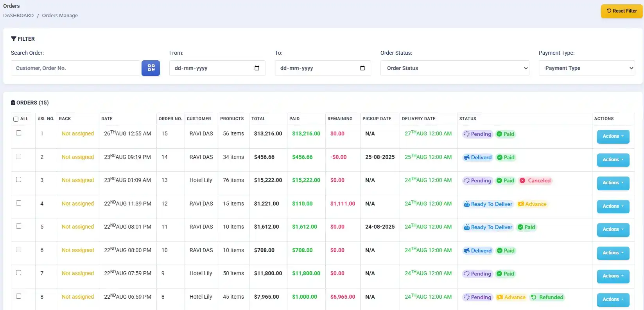Click the Advance payment badge on order 12
The height and width of the screenshot is (310, 644).
pos(532,204)
